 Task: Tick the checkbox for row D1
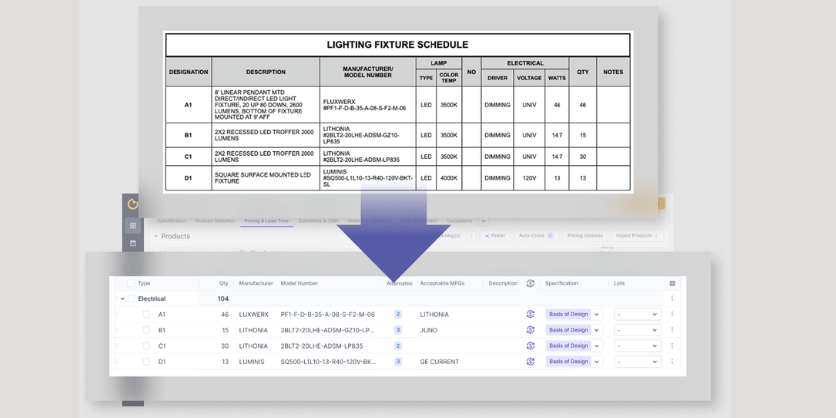146,361
